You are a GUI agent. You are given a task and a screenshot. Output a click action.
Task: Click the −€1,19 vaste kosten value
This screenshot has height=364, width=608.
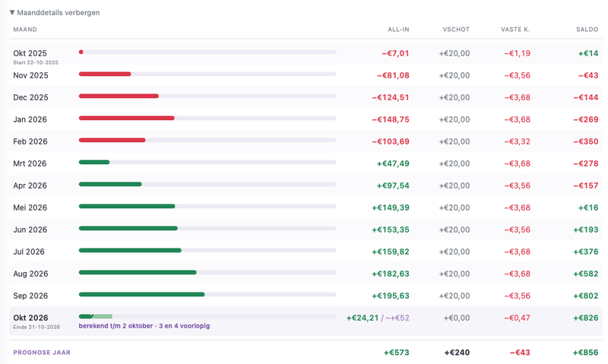coord(518,53)
